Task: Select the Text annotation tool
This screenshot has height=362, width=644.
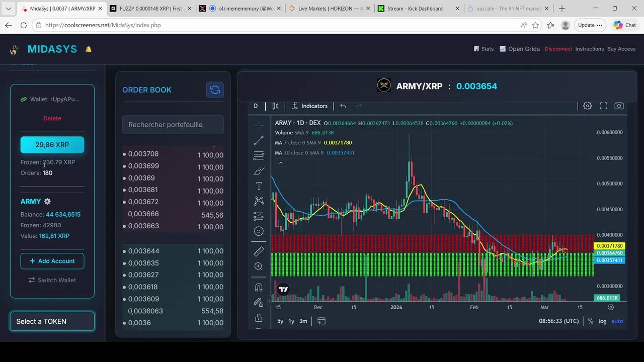Action: click(x=259, y=186)
